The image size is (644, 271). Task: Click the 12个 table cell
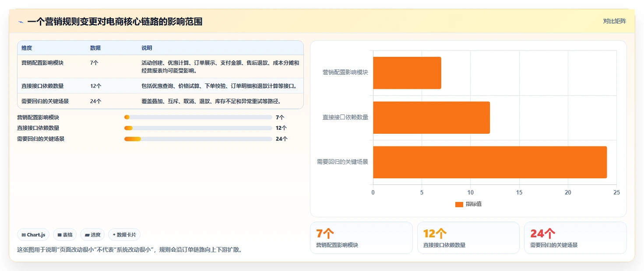(96, 86)
